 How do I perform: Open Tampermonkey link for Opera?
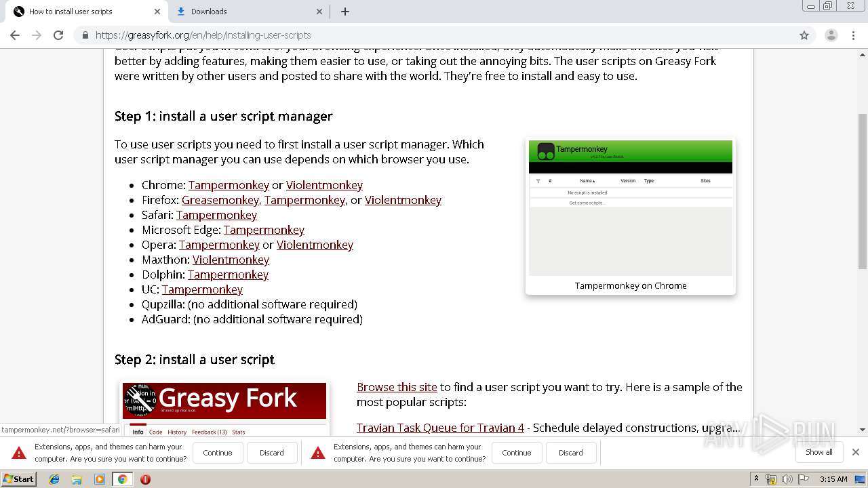(x=219, y=245)
